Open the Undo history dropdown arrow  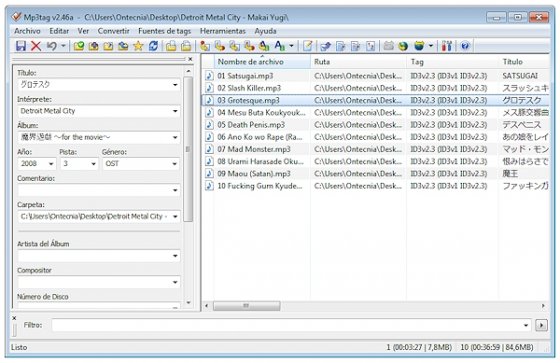coord(63,46)
